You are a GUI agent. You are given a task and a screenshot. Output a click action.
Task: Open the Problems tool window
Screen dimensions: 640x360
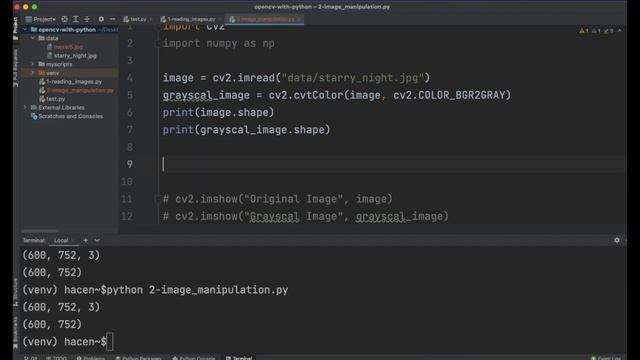coord(91,358)
